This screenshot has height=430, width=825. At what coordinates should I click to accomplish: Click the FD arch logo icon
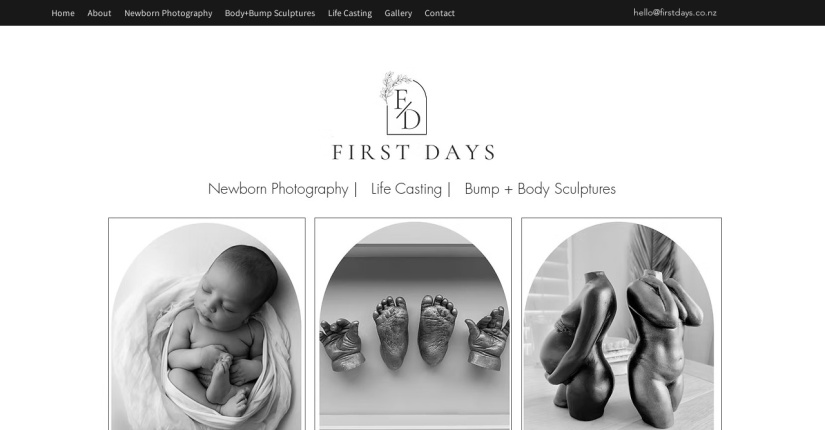click(x=406, y=107)
